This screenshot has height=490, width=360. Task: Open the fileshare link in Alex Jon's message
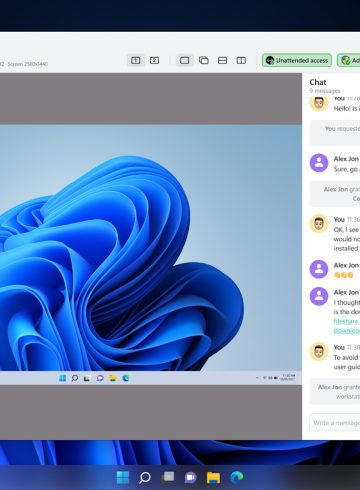[x=347, y=326]
